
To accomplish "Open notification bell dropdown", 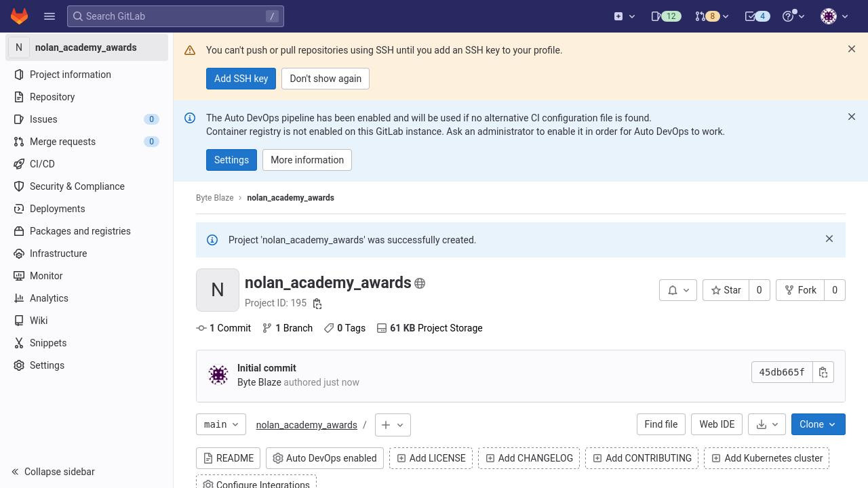I will point(678,290).
